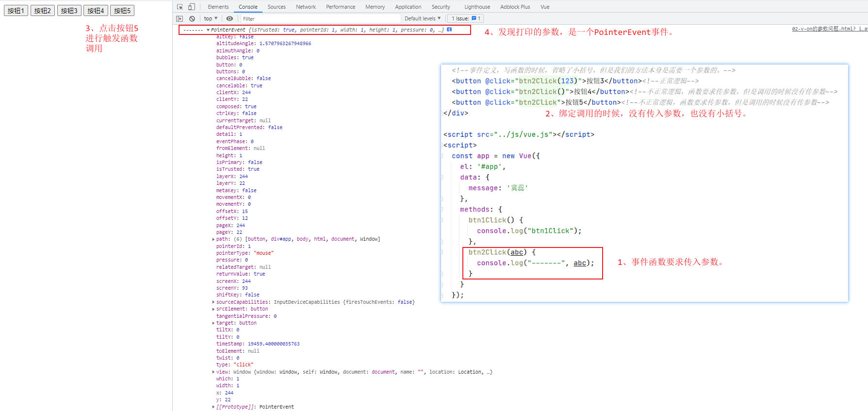
Task: Click the 按钮1 button
Action: coord(16,11)
